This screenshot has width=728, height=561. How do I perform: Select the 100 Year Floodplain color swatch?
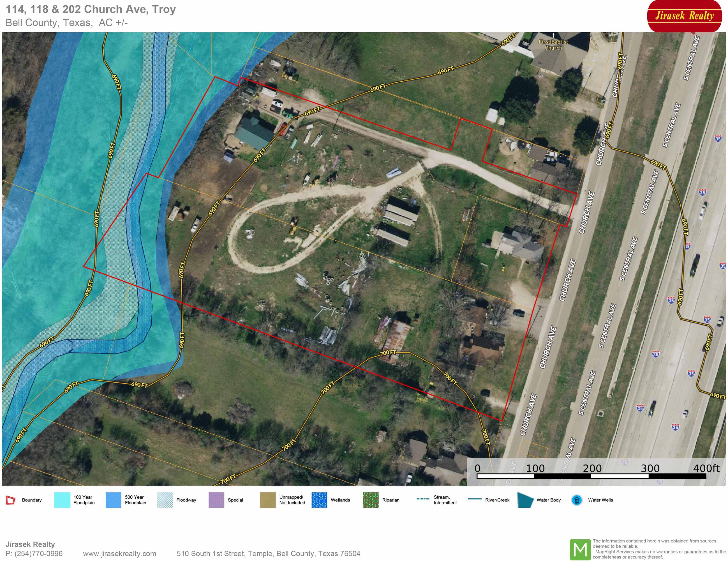click(x=62, y=500)
